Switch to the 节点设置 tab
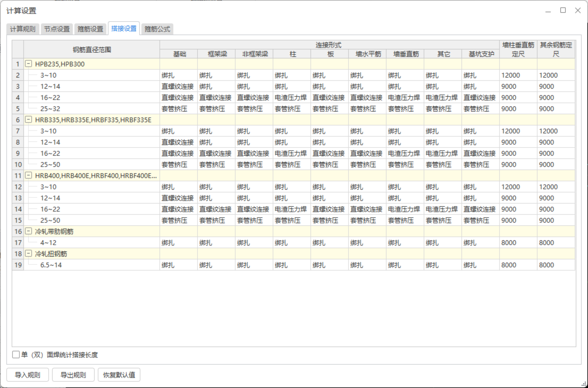Image resolution: width=588 pixels, height=388 pixels. point(57,29)
